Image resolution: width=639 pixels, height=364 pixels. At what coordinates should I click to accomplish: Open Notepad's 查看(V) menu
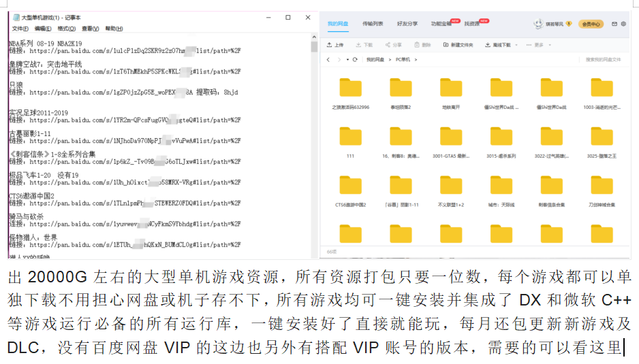[90, 29]
